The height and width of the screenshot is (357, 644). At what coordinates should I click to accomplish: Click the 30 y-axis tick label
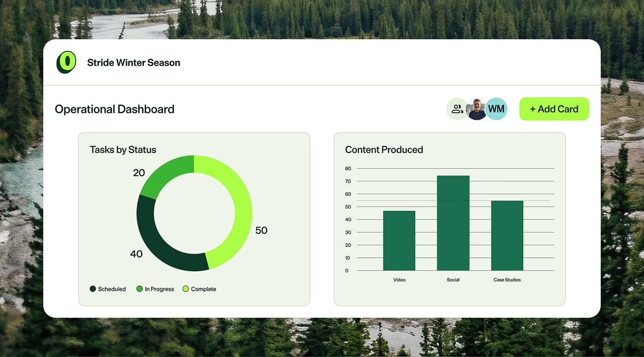point(348,232)
